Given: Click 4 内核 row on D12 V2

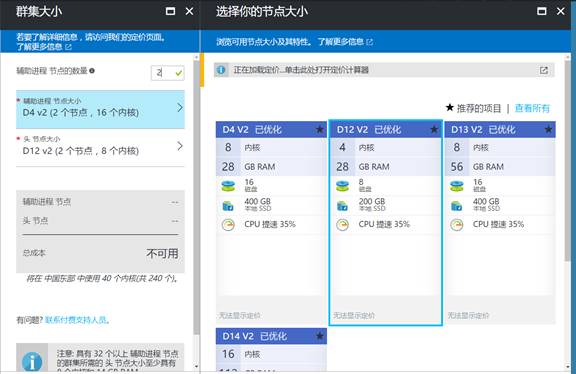Looking at the screenshot, I should [385, 147].
